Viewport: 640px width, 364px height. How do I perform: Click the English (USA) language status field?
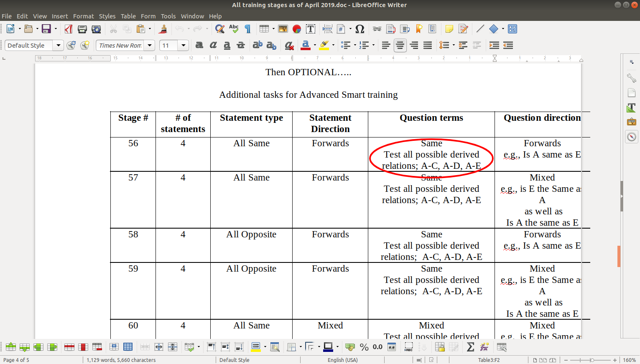click(342, 360)
